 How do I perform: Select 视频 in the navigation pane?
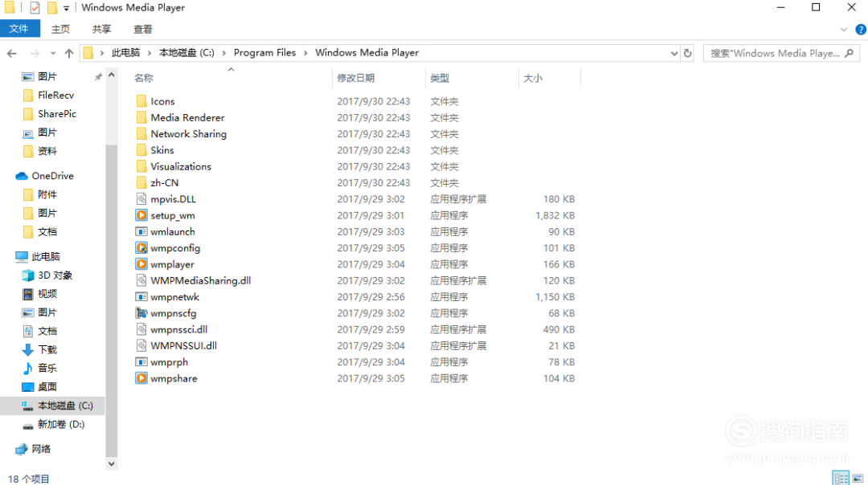coord(47,294)
